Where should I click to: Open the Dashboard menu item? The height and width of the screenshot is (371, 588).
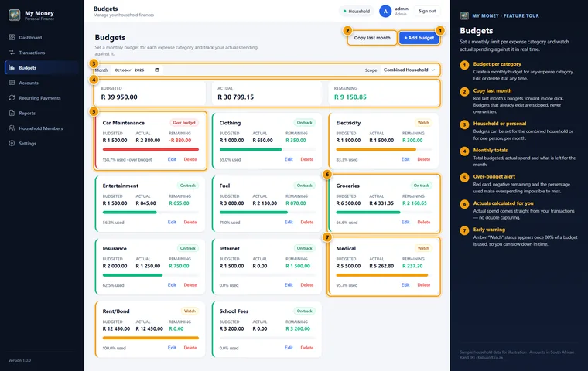tap(42, 37)
